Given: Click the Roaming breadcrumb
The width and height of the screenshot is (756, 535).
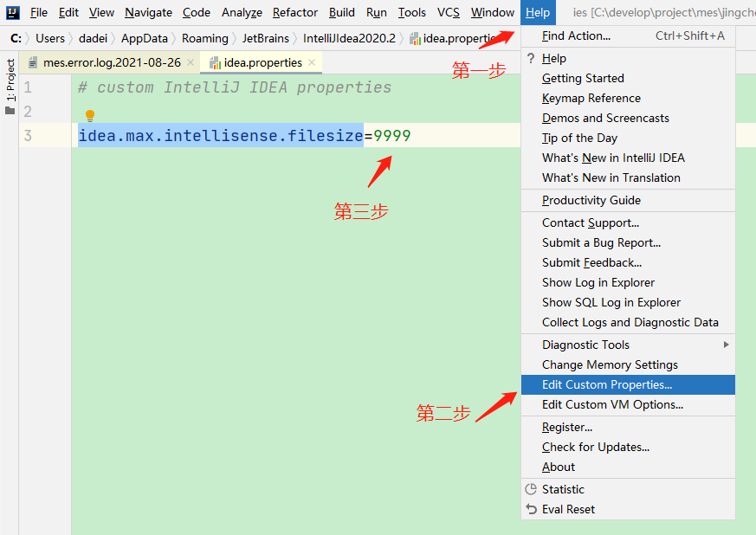Looking at the screenshot, I should click(x=205, y=38).
